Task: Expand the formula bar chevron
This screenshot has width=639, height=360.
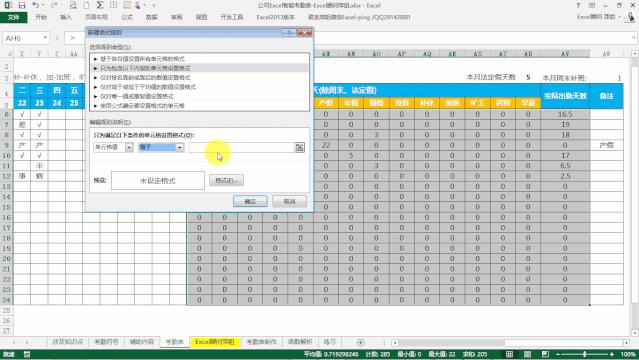Action: click(634, 38)
